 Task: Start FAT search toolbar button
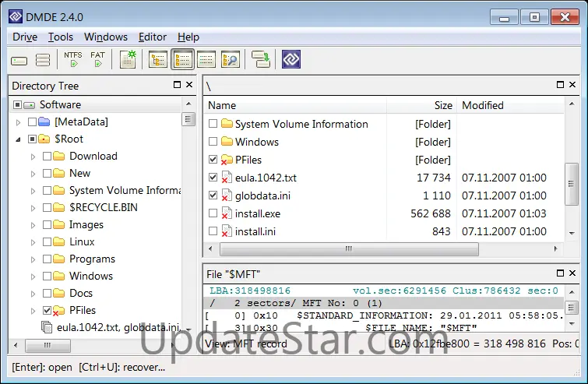click(x=97, y=59)
